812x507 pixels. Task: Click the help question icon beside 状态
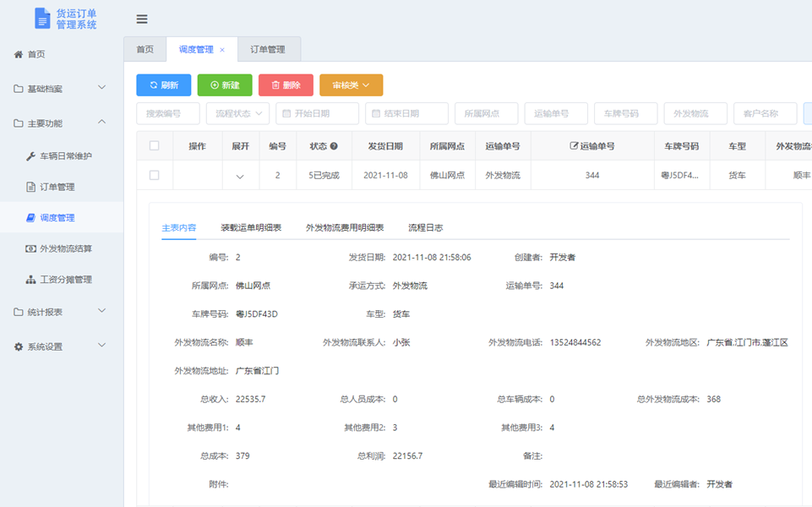[x=334, y=146]
